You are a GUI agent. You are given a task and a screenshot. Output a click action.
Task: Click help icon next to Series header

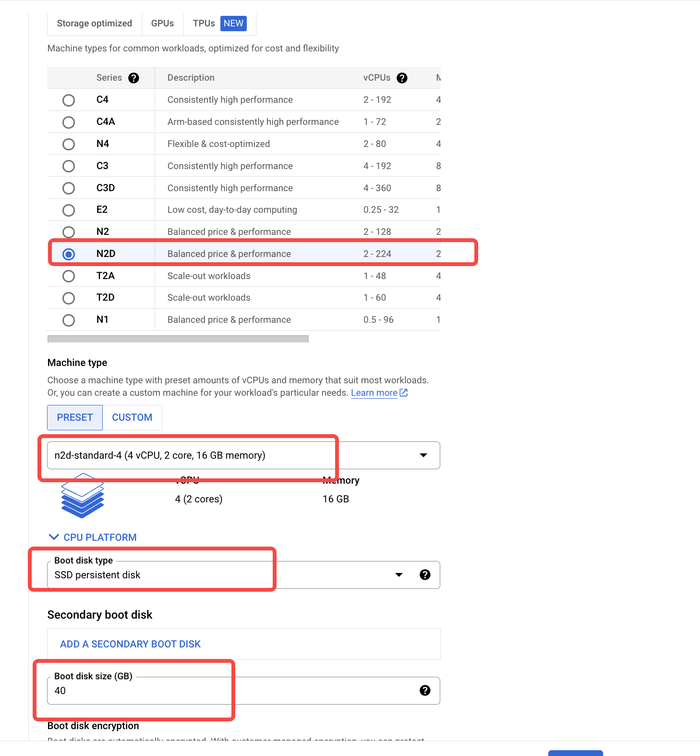[133, 78]
